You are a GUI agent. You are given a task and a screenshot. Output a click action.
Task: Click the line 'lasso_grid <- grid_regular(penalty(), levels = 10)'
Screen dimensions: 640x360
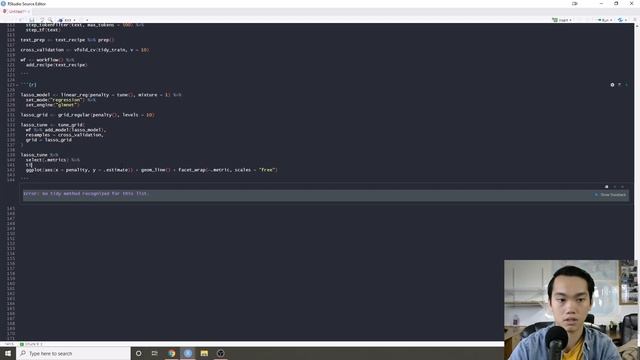click(87, 115)
